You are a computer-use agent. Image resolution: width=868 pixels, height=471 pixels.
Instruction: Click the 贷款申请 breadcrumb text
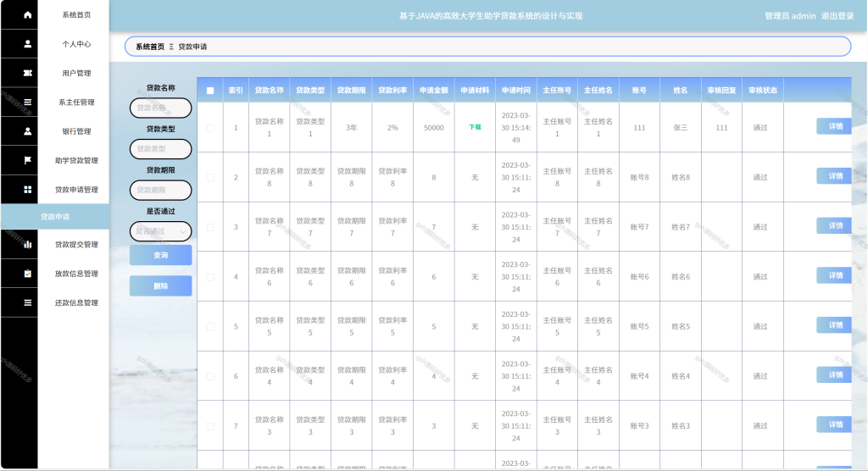pyautogui.click(x=192, y=47)
